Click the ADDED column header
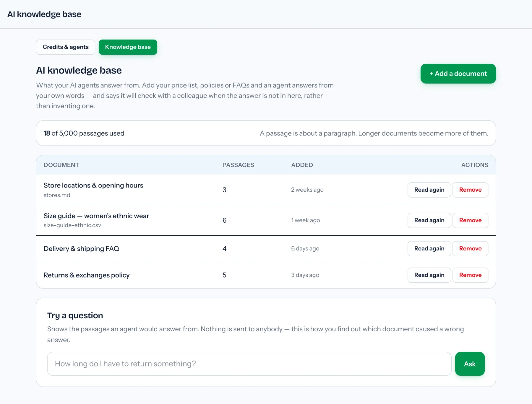Viewport: 532px width, 404px height. pyautogui.click(x=302, y=165)
